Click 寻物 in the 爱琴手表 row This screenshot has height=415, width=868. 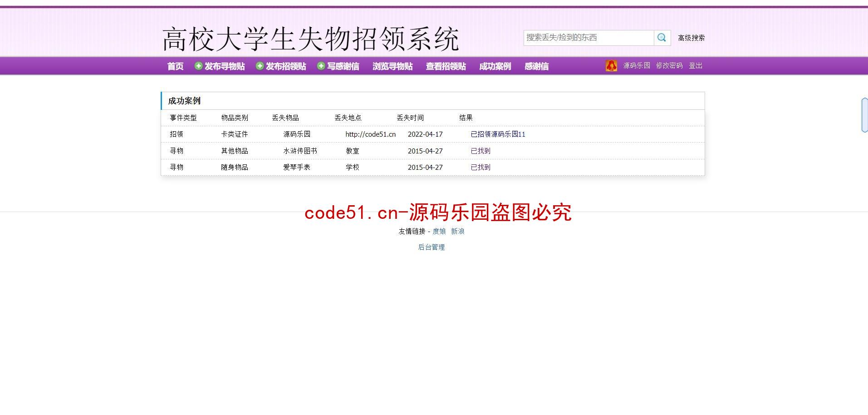click(x=177, y=167)
